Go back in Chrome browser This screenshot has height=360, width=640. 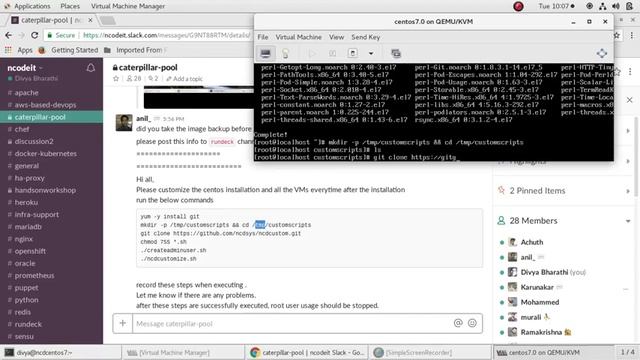pos(9,36)
